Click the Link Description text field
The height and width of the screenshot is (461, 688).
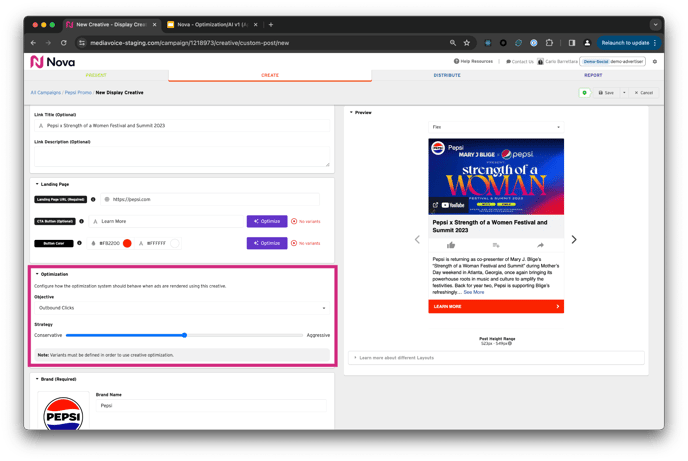[x=181, y=157]
